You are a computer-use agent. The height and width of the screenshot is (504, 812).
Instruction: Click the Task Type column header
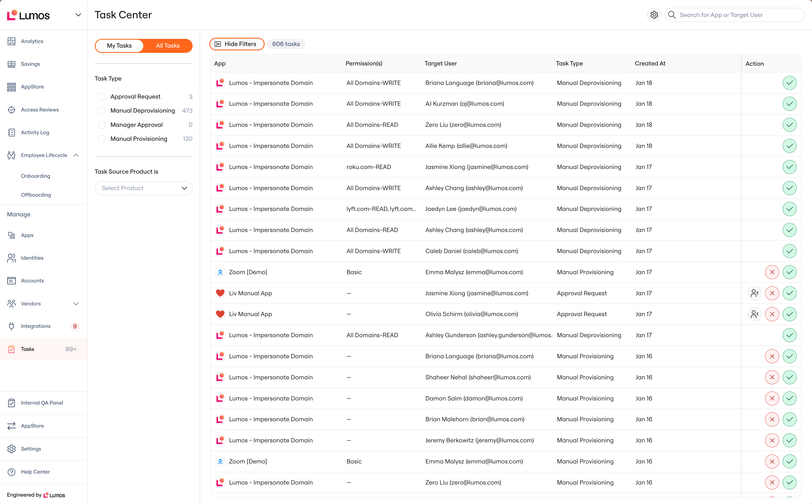pyautogui.click(x=569, y=63)
